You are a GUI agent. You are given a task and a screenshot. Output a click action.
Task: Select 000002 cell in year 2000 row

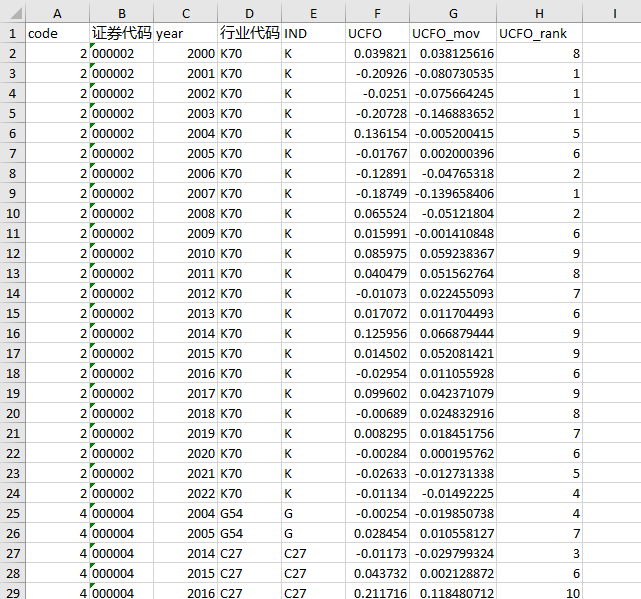121,53
